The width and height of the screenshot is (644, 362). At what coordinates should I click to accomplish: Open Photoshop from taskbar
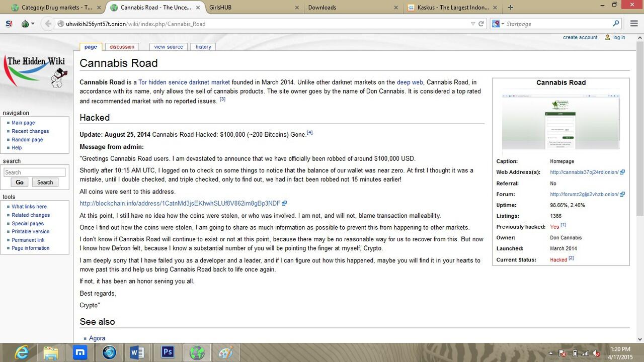167,353
